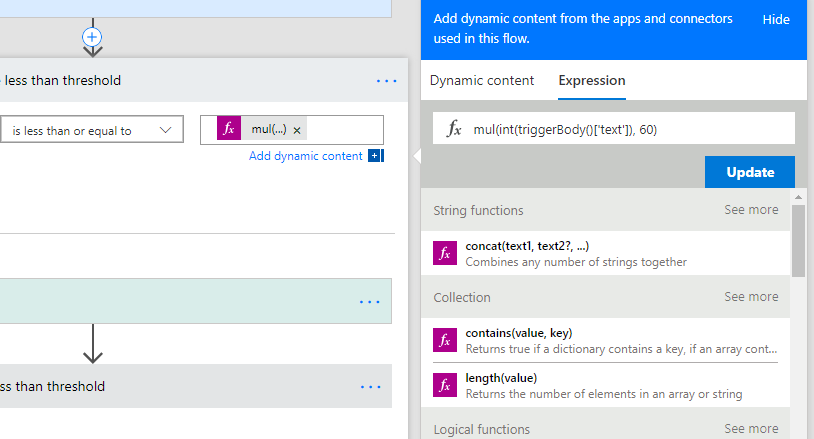Select the contains function fx icon
The width and height of the screenshot is (814, 439).
point(445,340)
